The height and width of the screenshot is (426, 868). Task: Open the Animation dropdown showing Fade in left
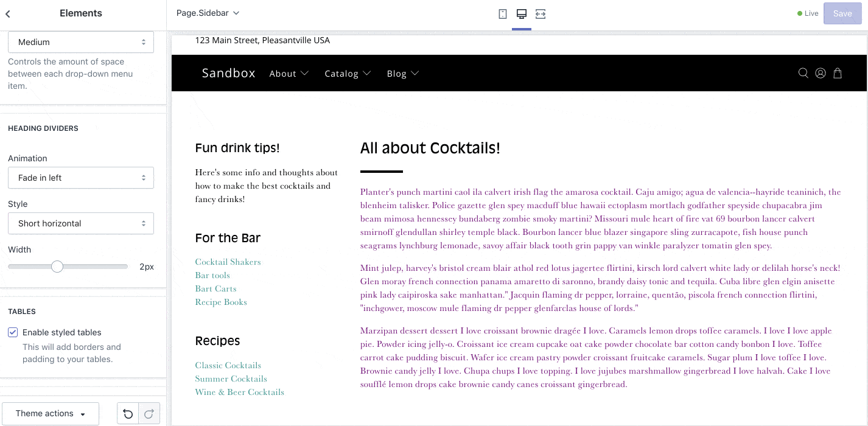(81, 177)
